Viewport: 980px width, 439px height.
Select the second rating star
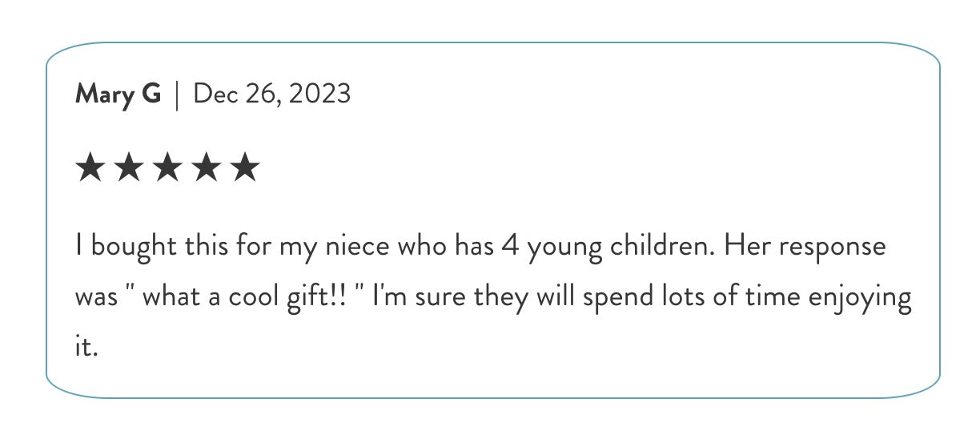click(x=128, y=169)
